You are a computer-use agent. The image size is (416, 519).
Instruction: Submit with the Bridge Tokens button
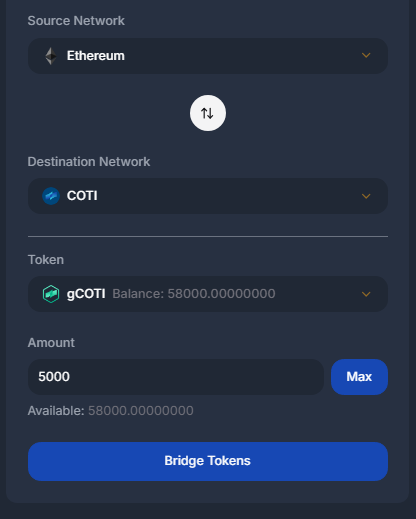tap(208, 461)
